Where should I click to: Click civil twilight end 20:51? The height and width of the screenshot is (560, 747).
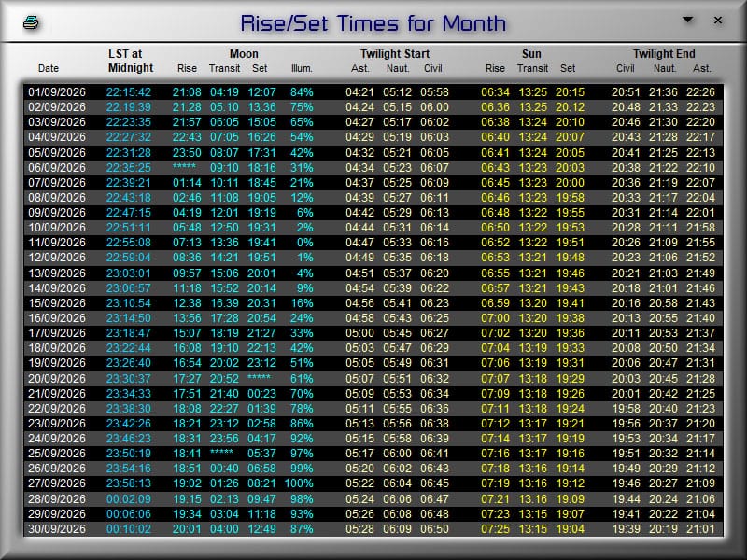point(626,91)
